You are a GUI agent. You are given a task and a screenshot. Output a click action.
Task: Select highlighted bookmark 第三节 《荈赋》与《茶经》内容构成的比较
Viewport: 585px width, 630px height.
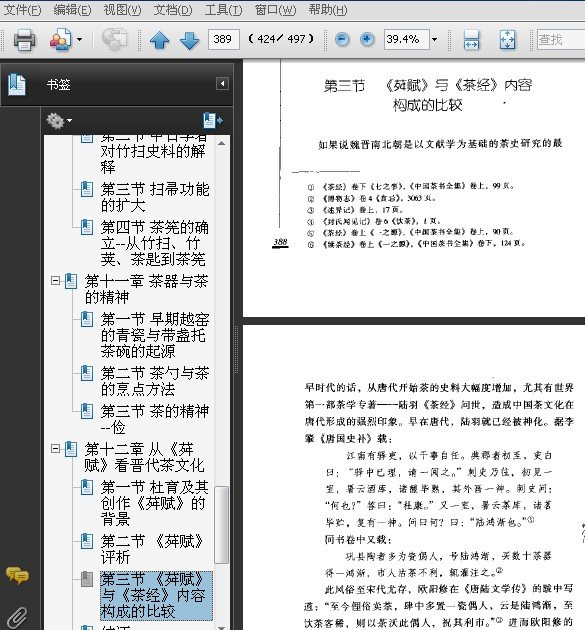156,595
